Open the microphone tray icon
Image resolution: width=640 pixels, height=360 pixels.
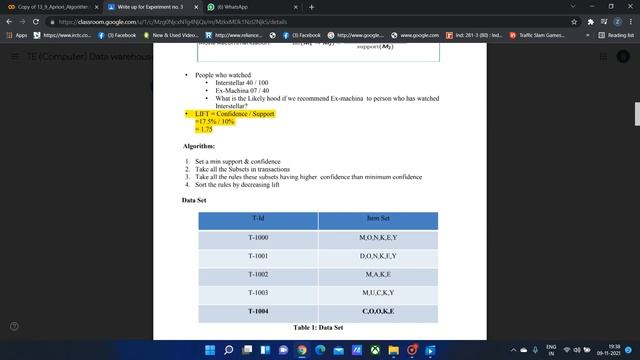click(535, 350)
